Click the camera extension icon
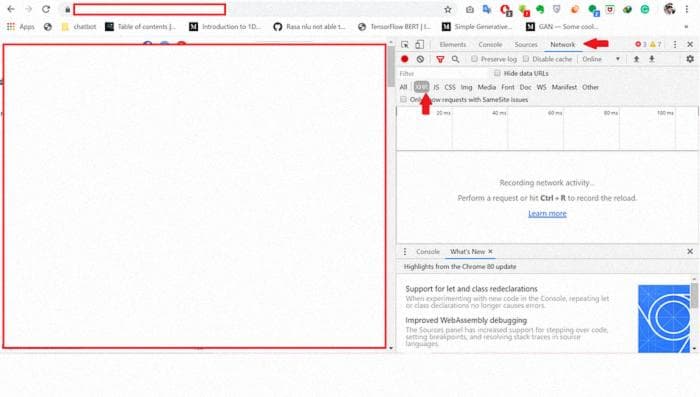The height and width of the screenshot is (397, 700). pyautogui.click(x=470, y=9)
